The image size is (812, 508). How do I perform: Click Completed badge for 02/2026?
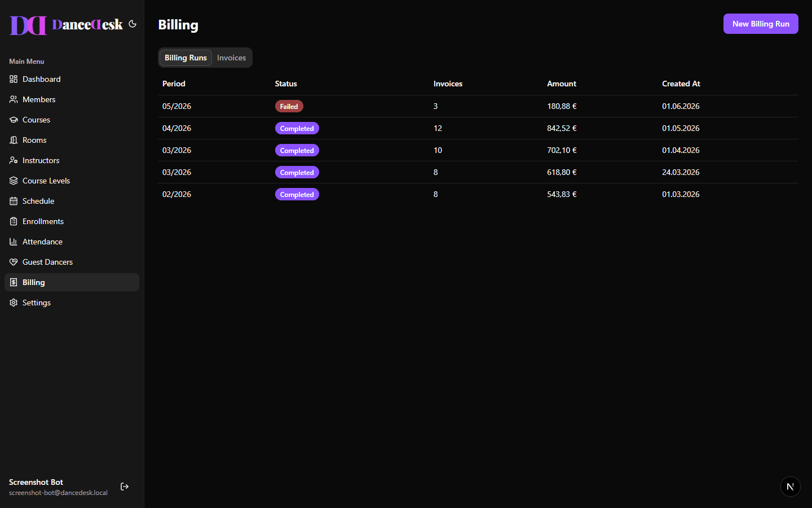[297, 194]
